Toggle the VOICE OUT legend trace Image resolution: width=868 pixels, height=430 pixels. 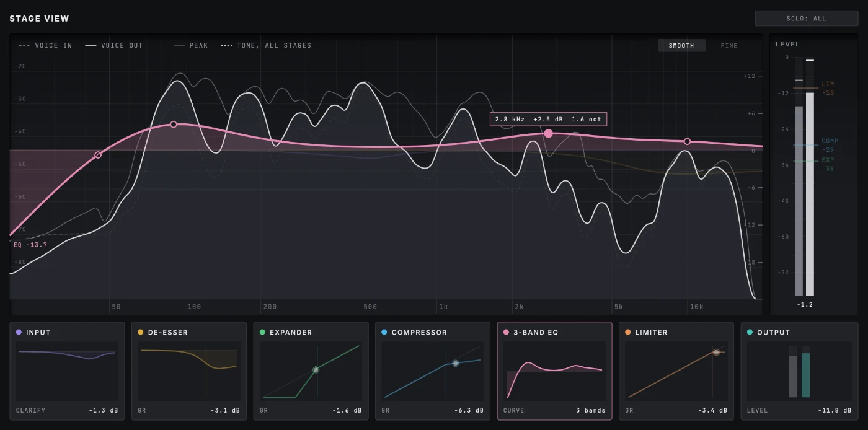pyautogui.click(x=114, y=46)
